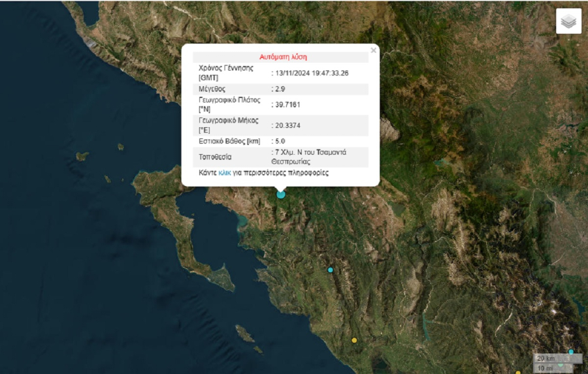The width and height of the screenshot is (588, 374).
Task: Click yellow earthquake marker near southern coast
Action: (x=354, y=340)
